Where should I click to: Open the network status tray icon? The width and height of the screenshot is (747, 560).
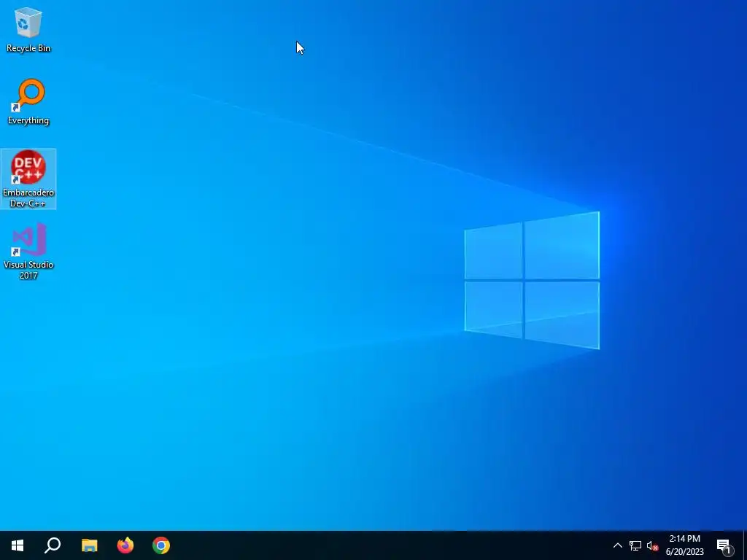(635, 545)
